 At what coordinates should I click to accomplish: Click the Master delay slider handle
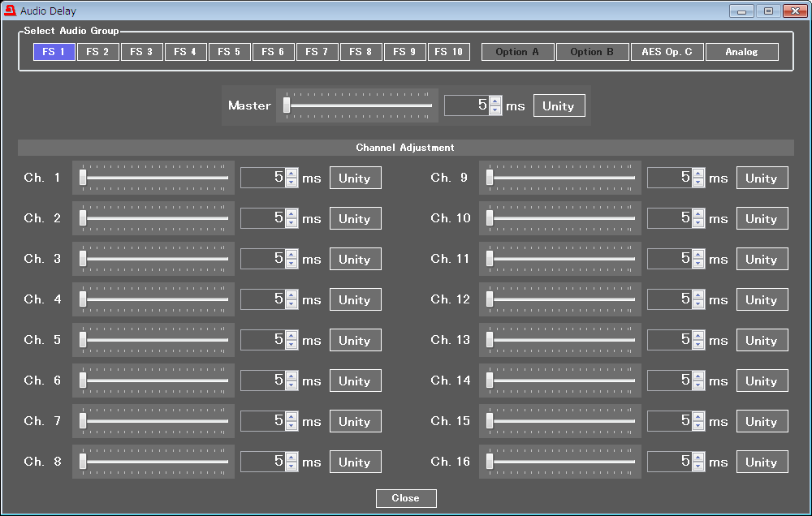(x=287, y=105)
